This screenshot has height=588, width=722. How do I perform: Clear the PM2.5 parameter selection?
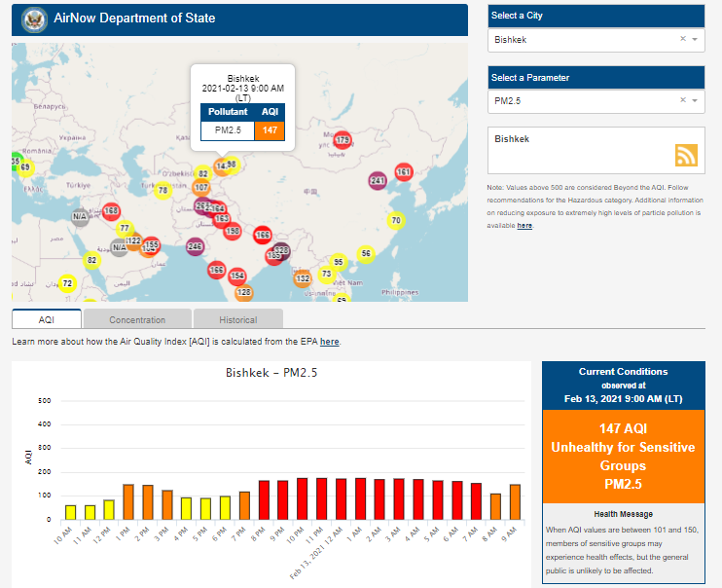(x=682, y=100)
